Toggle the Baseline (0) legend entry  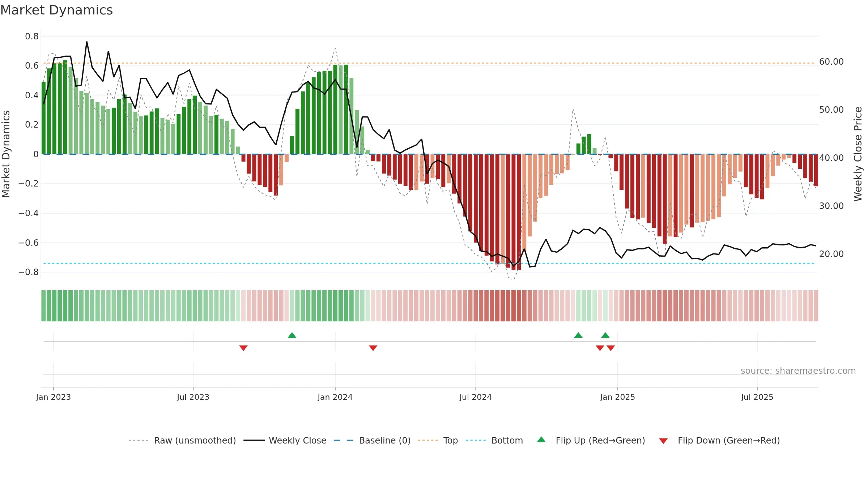pos(372,440)
